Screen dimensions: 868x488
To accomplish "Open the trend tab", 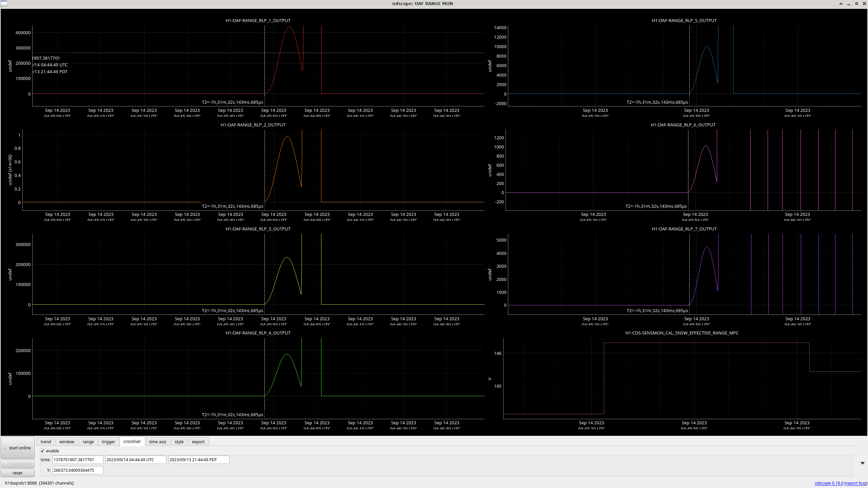I will coord(46,442).
